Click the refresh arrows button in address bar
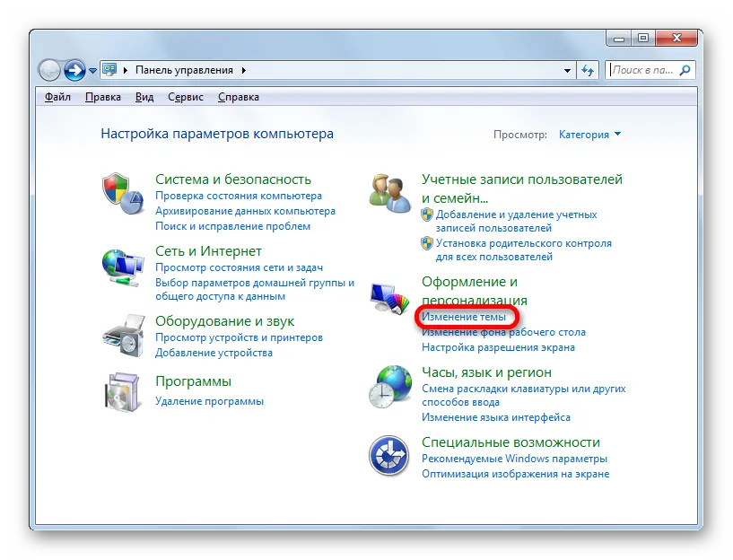 [x=587, y=71]
